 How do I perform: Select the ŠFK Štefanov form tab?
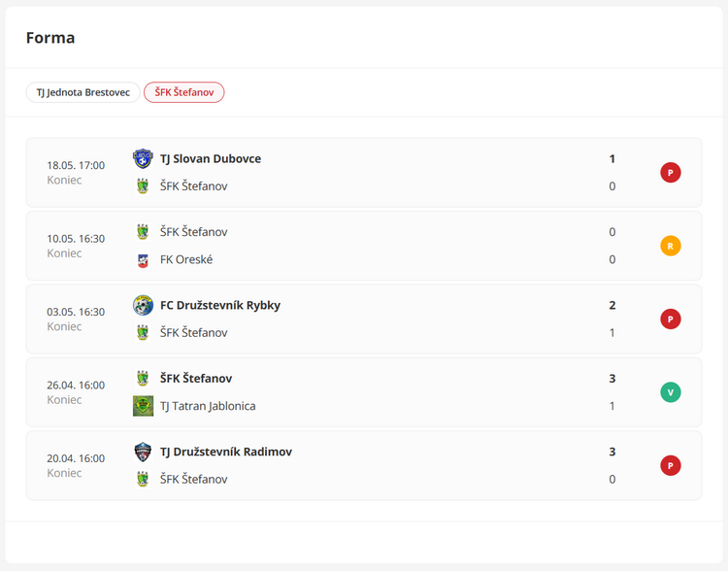coord(184,92)
